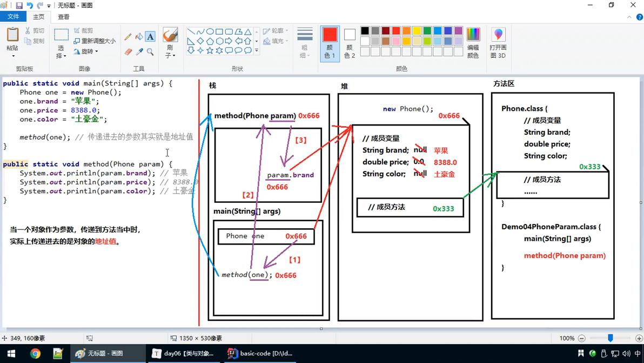
Task: Toggle Color 1 as active color
Action: click(330, 43)
